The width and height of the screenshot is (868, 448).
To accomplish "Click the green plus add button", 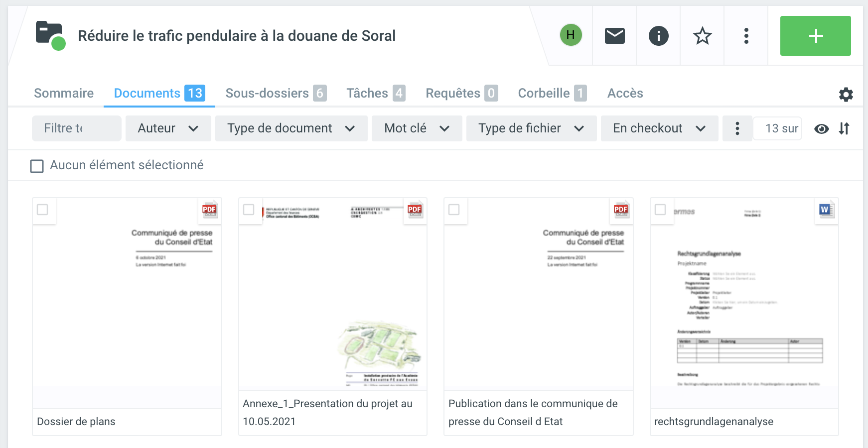I will click(x=815, y=36).
